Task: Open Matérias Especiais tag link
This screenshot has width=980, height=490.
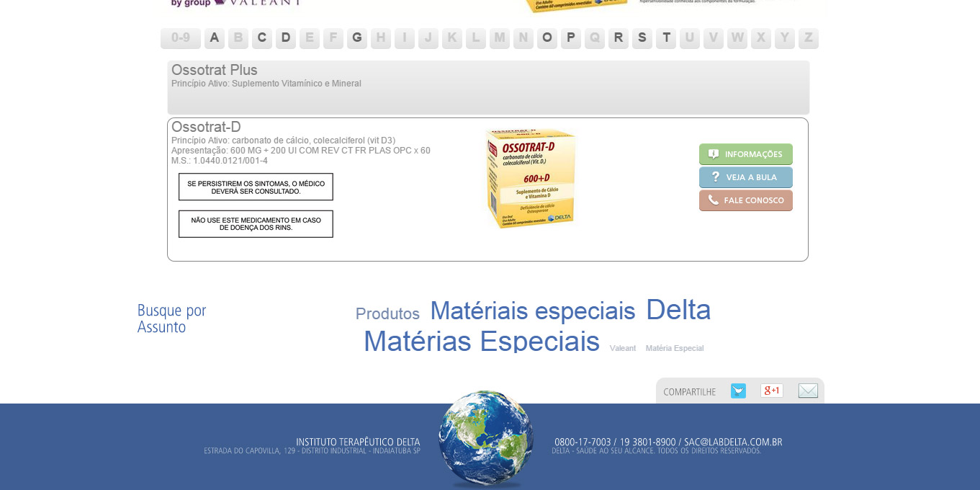Action: pyautogui.click(x=482, y=341)
